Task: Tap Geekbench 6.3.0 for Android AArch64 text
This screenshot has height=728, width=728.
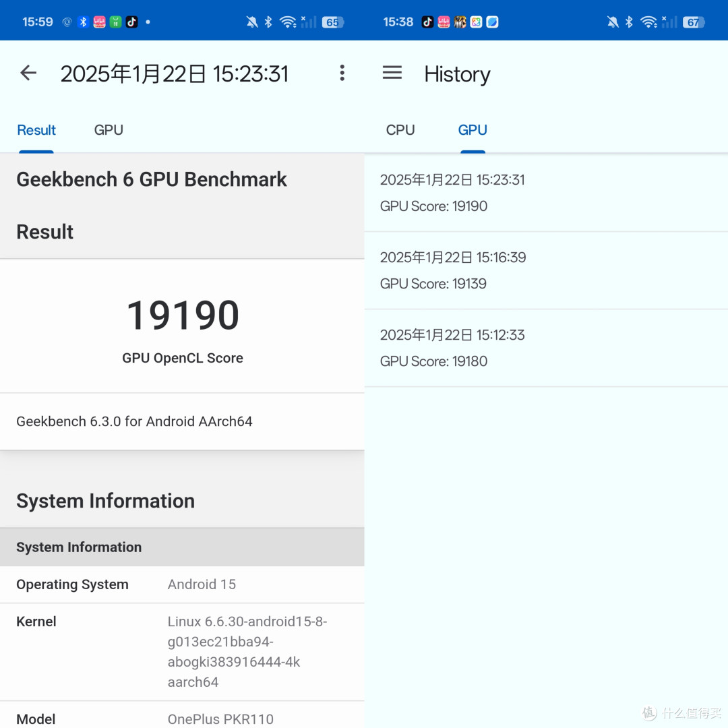Action: [x=135, y=421]
